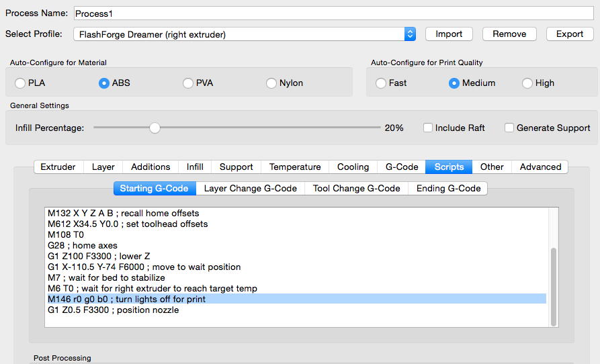Click the 'M7 ; wait for bed to stabilize' line
This screenshot has width=600, height=364.
tap(106, 277)
